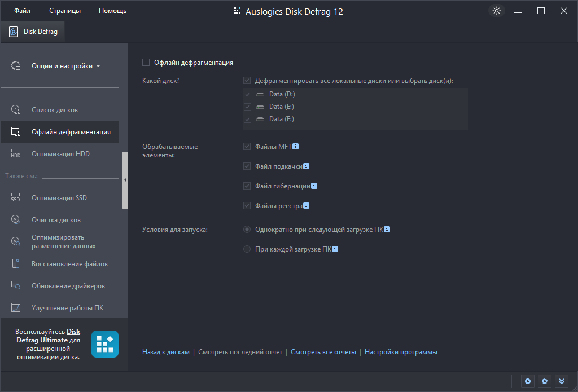Toggle the Файлы MFT checkbox
Screen dimensions: 578x392
point(247,147)
